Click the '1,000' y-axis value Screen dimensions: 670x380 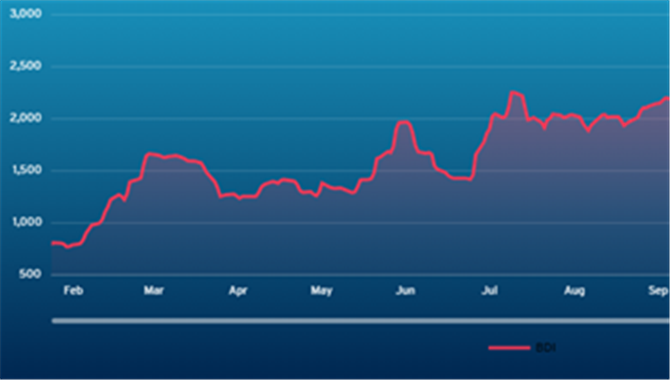pyautogui.click(x=27, y=222)
